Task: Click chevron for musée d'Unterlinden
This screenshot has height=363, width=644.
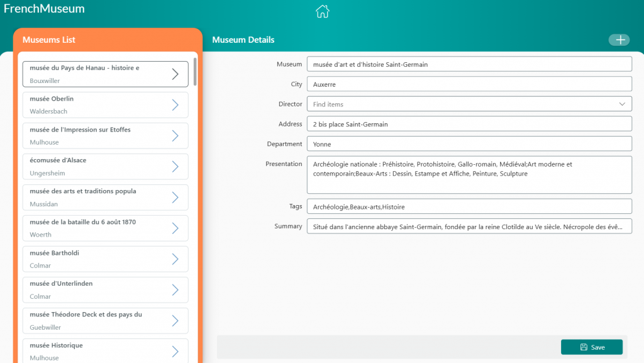Action: click(x=175, y=290)
